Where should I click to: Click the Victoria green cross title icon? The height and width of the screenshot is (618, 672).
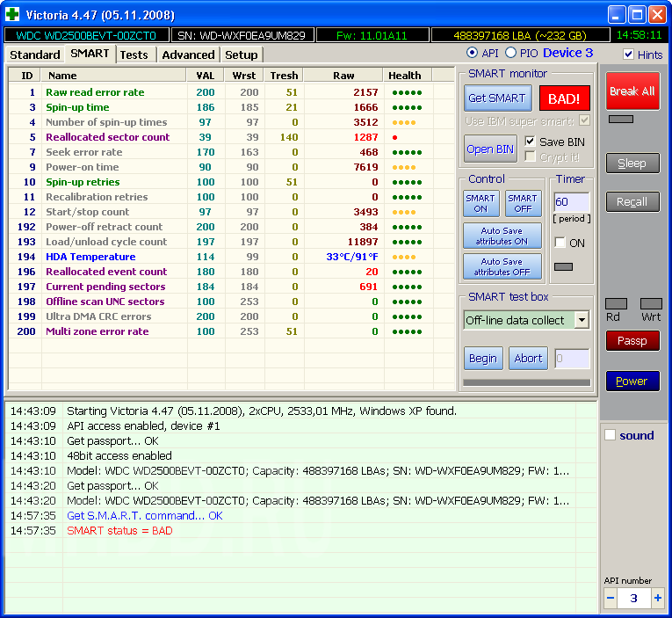point(13,14)
